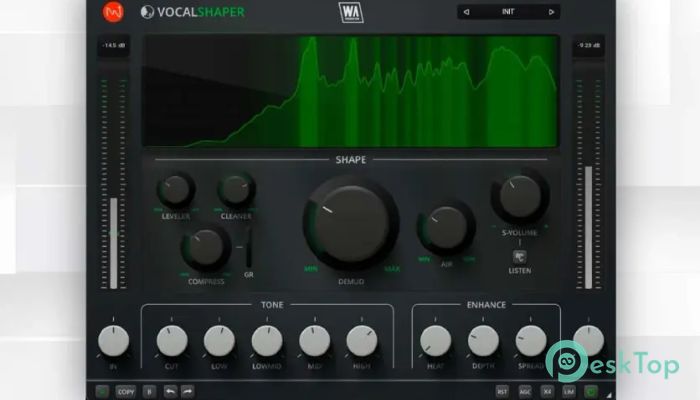700x400 pixels.
Task: Select next preset with right arrow
Action: [x=550, y=12]
